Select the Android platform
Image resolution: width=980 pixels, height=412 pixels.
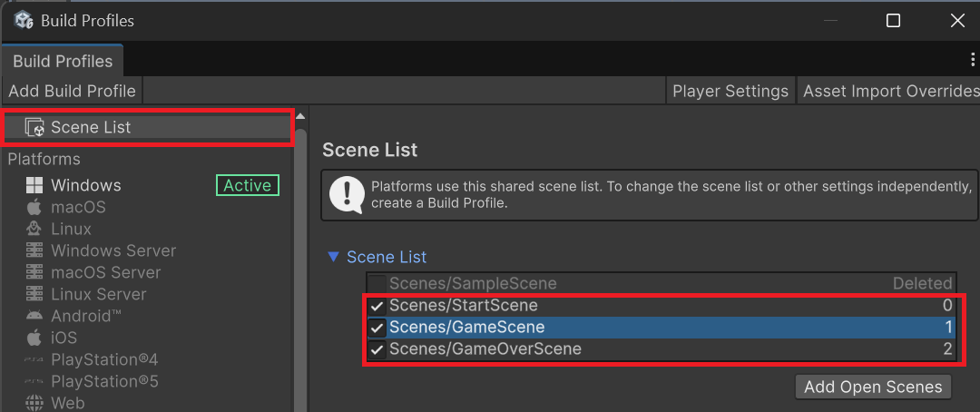click(86, 316)
